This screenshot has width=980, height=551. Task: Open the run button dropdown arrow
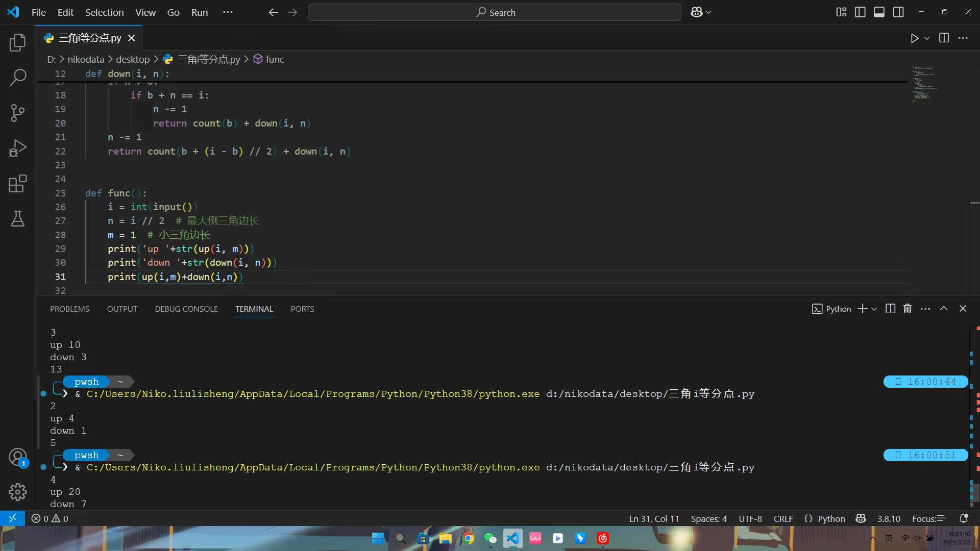pyautogui.click(x=927, y=38)
